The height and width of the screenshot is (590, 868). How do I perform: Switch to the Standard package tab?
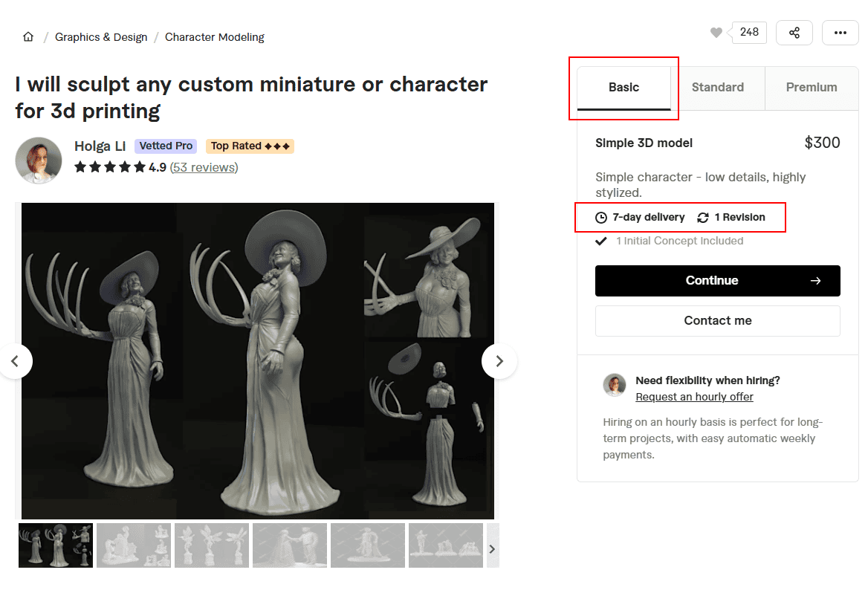click(x=717, y=88)
